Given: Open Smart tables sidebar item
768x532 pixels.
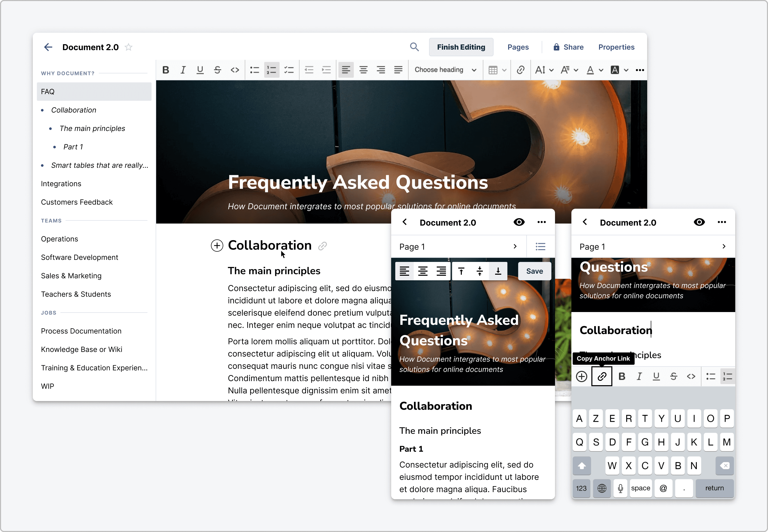Looking at the screenshot, I should pos(99,165).
